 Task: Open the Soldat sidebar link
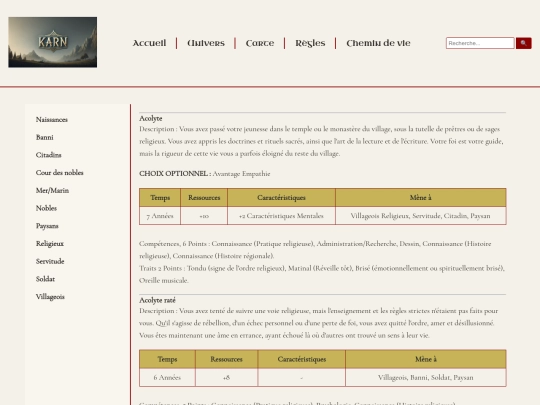click(x=45, y=279)
